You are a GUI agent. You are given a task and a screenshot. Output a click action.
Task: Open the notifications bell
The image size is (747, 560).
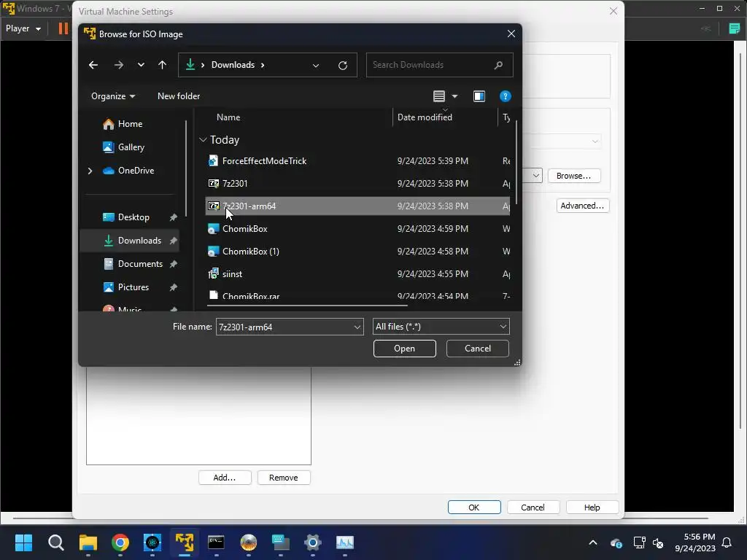pyautogui.click(x=727, y=542)
